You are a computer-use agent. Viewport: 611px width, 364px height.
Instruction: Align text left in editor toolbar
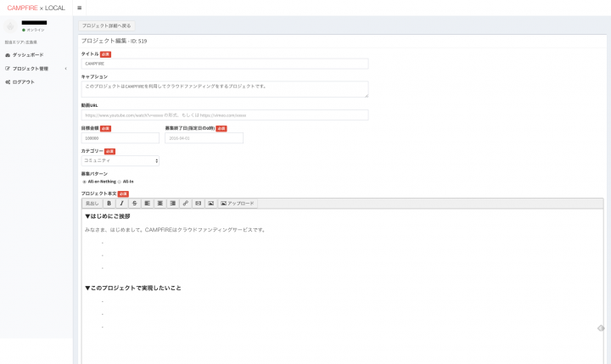click(x=147, y=204)
